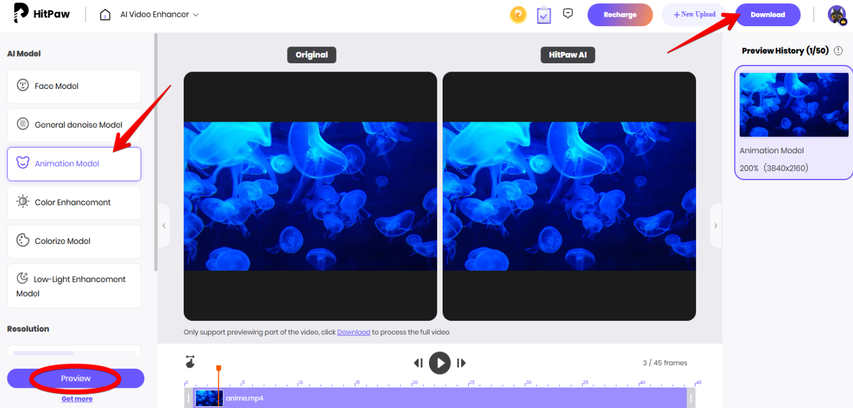Click the anime.mp4 clip thumbnail

coord(209,398)
